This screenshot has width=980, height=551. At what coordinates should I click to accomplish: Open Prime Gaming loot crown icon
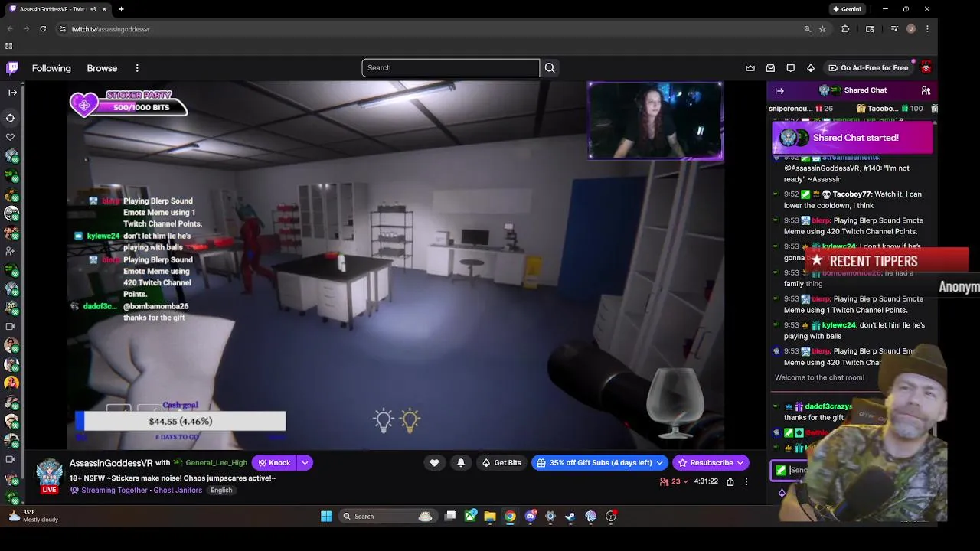pyautogui.click(x=750, y=68)
